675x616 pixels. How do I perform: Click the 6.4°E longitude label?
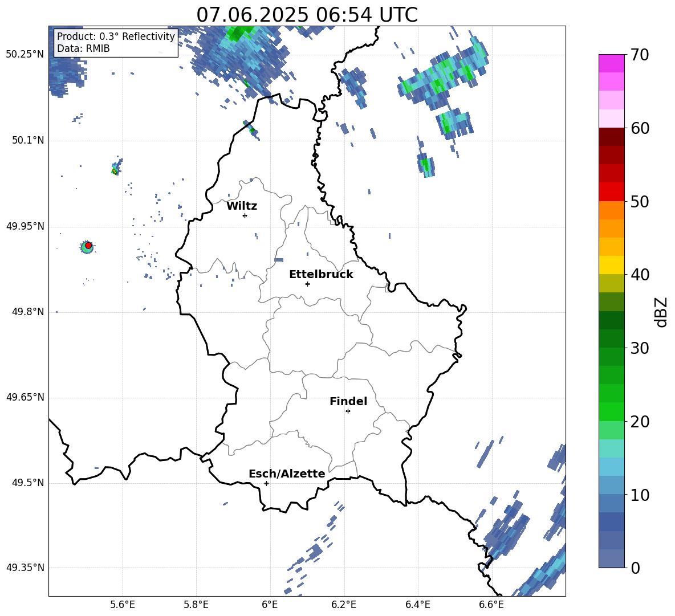coord(417,605)
